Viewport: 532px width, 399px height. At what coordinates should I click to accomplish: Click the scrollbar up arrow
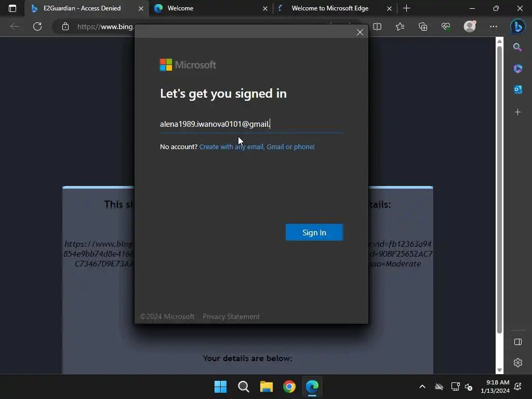tap(499, 42)
